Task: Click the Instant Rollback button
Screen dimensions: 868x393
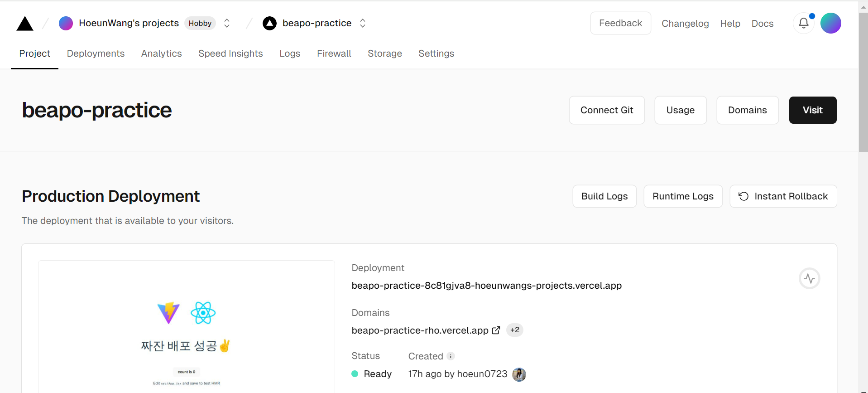Action: [783, 196]
